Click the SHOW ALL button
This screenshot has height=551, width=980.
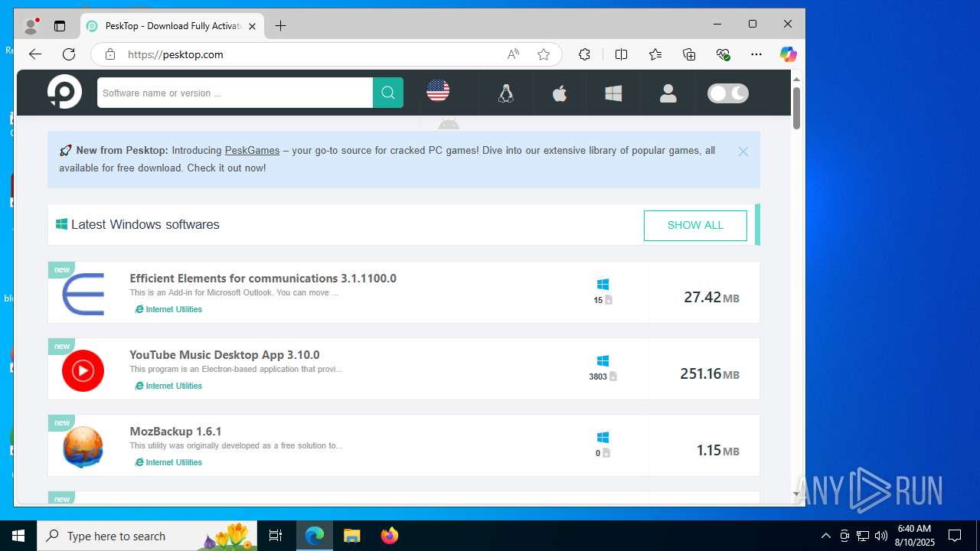(695, 225)
